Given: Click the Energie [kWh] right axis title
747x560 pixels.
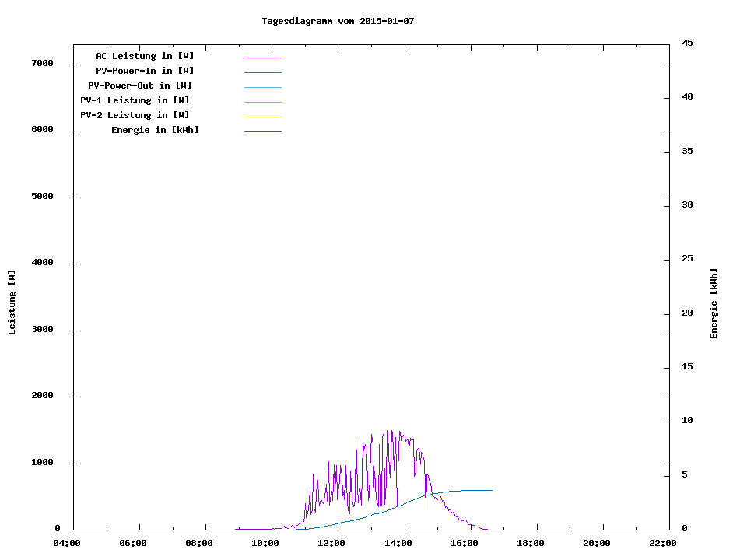Looking at the screenshot, I should (714, 303).
